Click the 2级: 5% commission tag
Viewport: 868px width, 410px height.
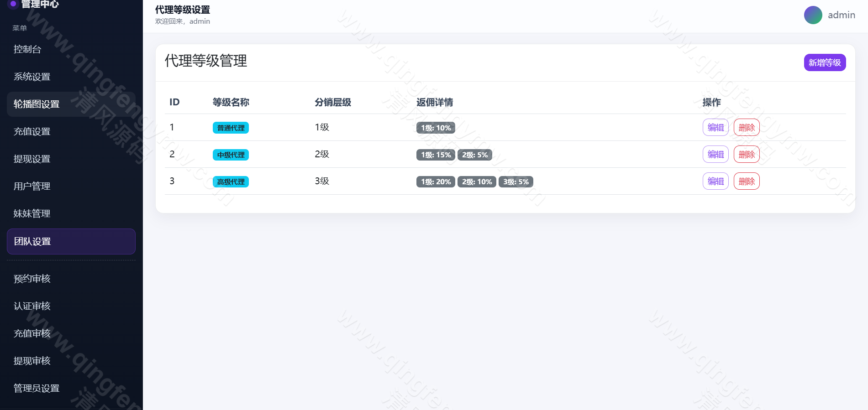point(475,155)
